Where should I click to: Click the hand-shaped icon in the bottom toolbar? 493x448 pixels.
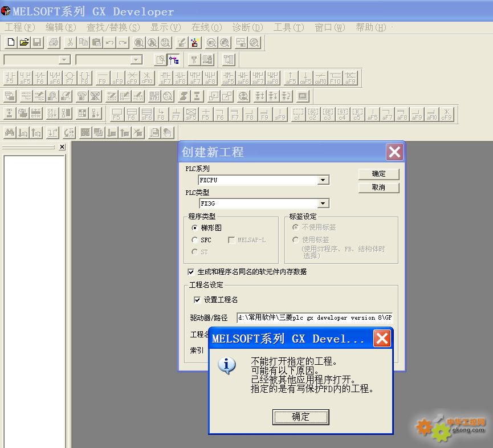[168, 133]
